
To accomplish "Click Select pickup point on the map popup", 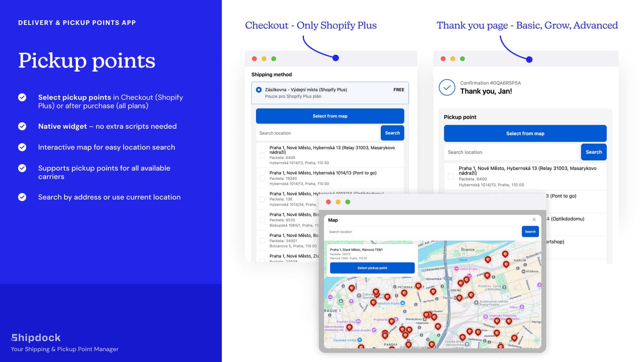I will coord(372,267).
